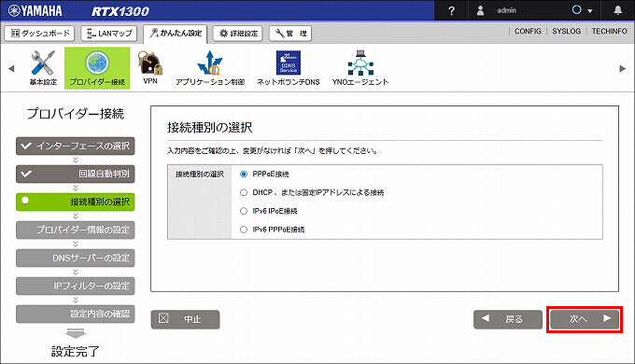
Task: Click the Yamaha logo
Action: coord(35,11)
